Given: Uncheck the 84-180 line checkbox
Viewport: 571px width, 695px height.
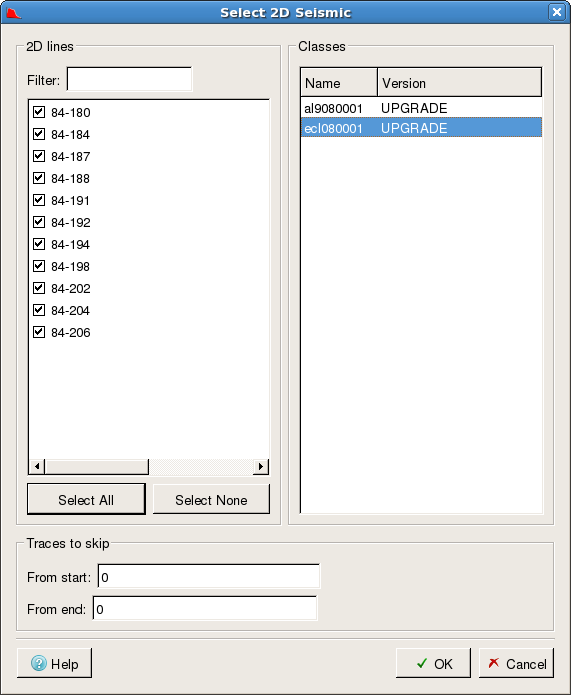Looking at the screenshot, I should tap(39, 112).
